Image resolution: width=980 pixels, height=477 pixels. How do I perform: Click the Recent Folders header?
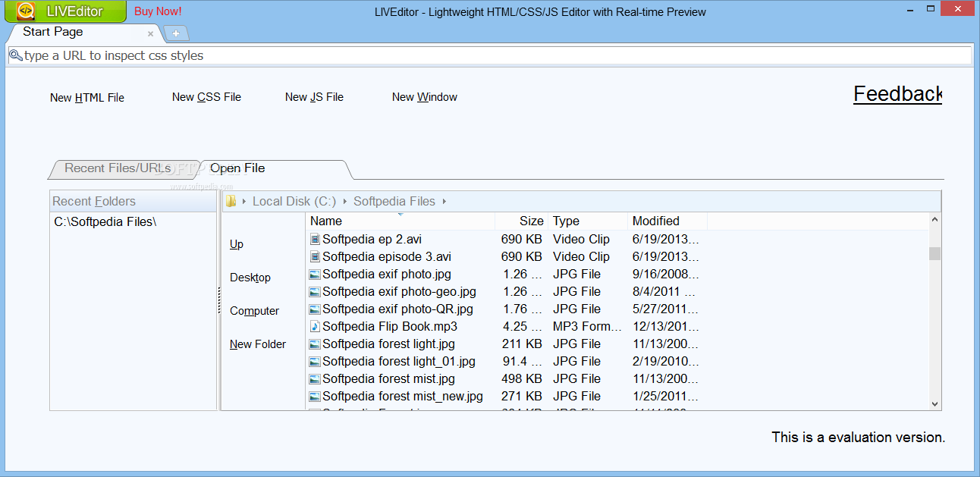tap(133, 201)
